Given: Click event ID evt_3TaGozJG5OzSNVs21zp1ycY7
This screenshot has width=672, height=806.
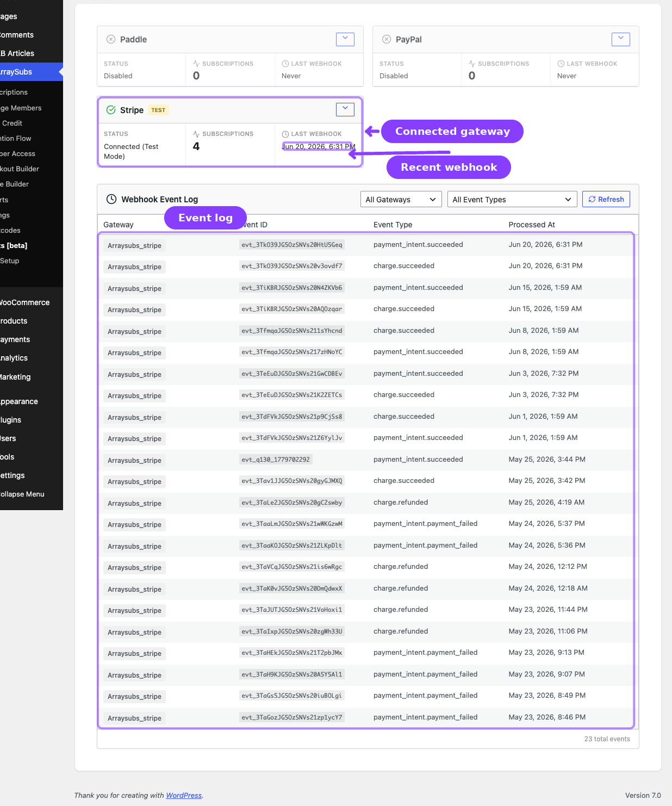Looking at the screenshot, I should click(x=292, y=717).
